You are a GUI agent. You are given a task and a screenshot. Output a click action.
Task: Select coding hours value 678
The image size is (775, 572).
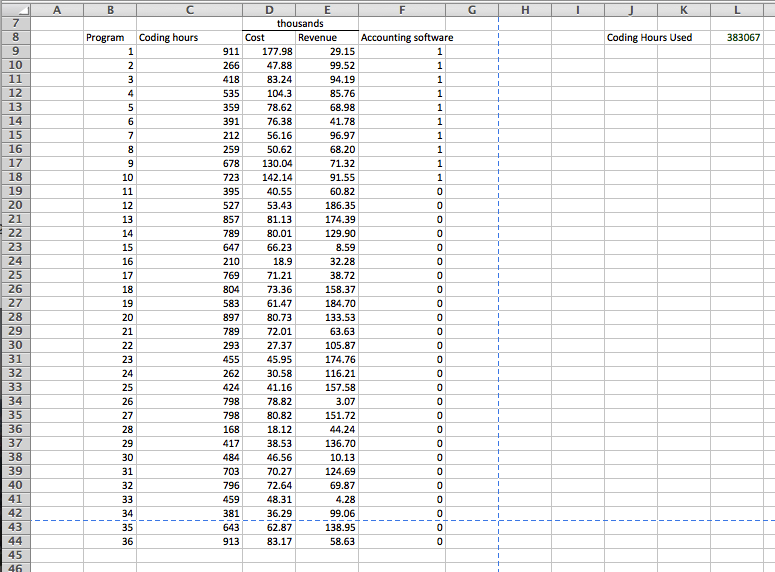click(189, 164)
